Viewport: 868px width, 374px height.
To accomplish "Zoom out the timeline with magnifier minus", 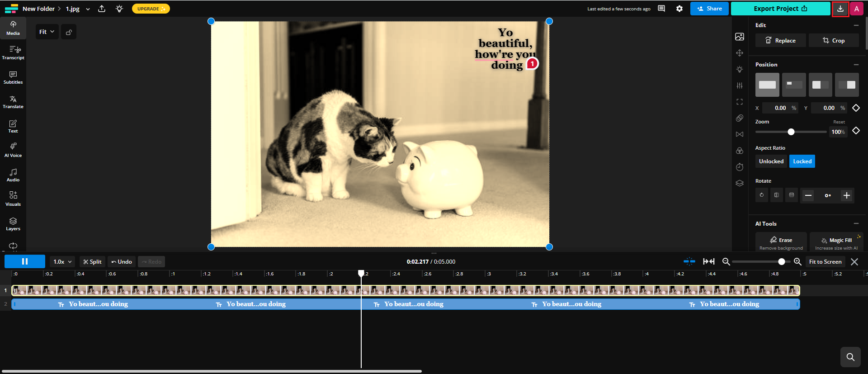I will [x=726, y=262].
